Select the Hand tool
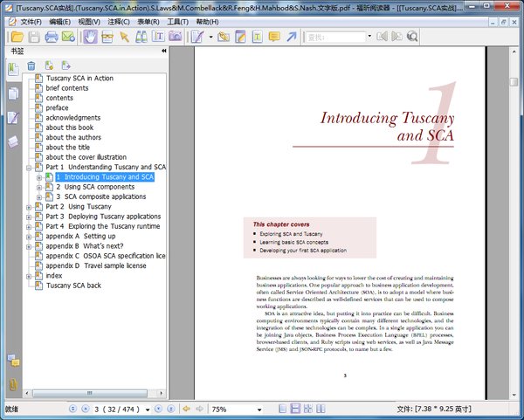The width and height of the screenshot is (524, 420). pyautogui.click(x=90, y=37)
